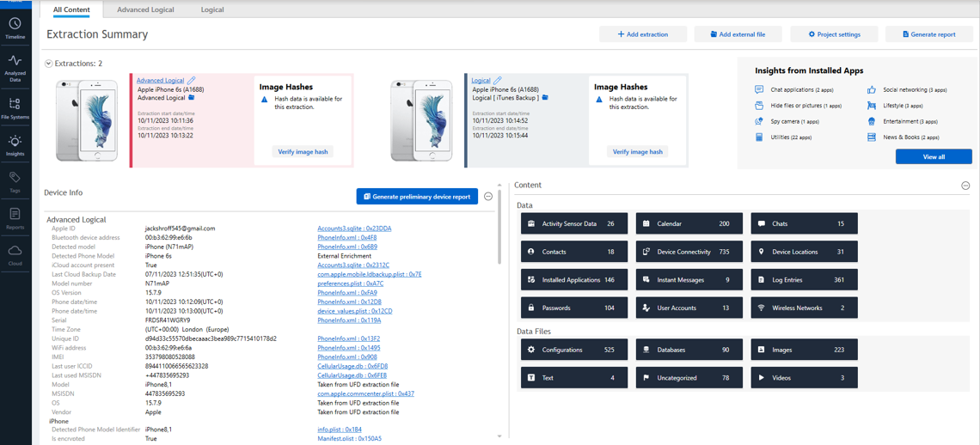Open the Videos 3 tile
The width and height of the screenshot is (980, 445).
805,378
